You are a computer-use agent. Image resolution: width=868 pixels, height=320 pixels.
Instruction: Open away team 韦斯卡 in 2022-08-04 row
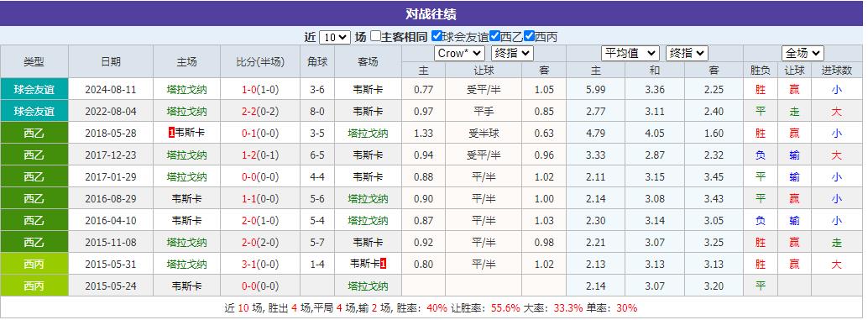click(369, 111)
